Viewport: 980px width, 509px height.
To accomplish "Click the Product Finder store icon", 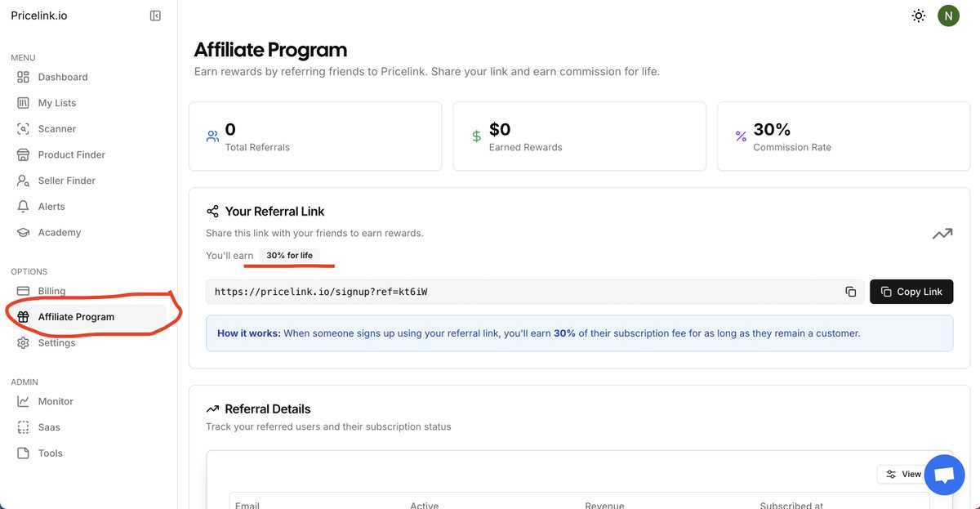I will pos(23,154).
